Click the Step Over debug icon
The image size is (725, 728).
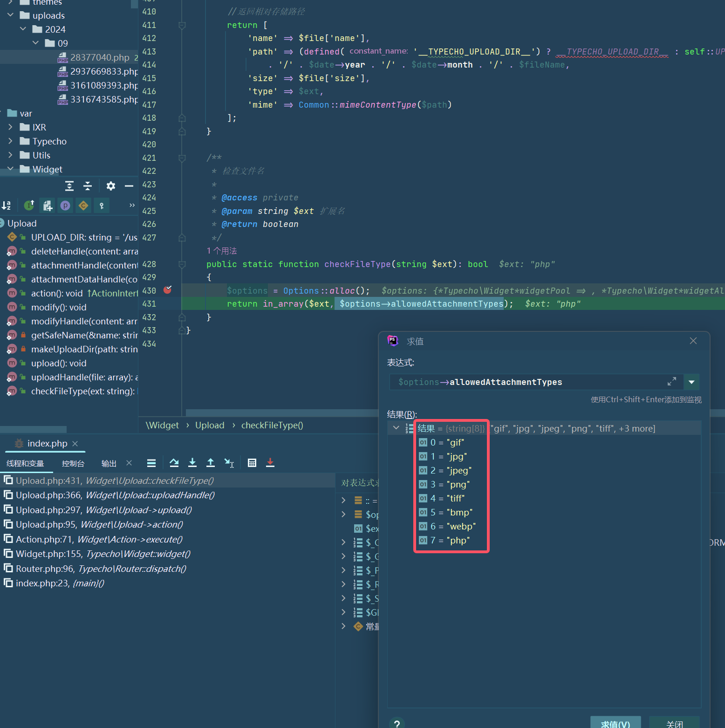coord(174,463)
